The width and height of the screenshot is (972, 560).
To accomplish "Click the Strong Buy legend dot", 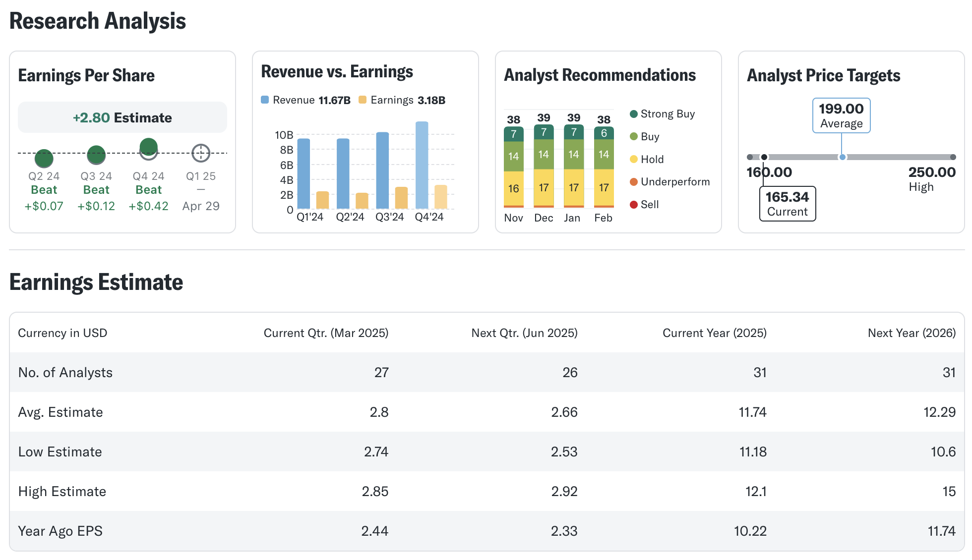I will 633,114.
